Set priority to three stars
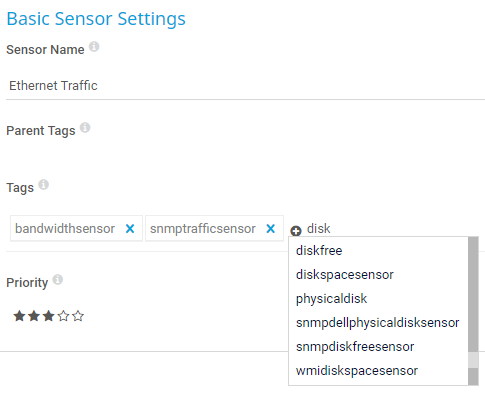 (x=49, y=316)
